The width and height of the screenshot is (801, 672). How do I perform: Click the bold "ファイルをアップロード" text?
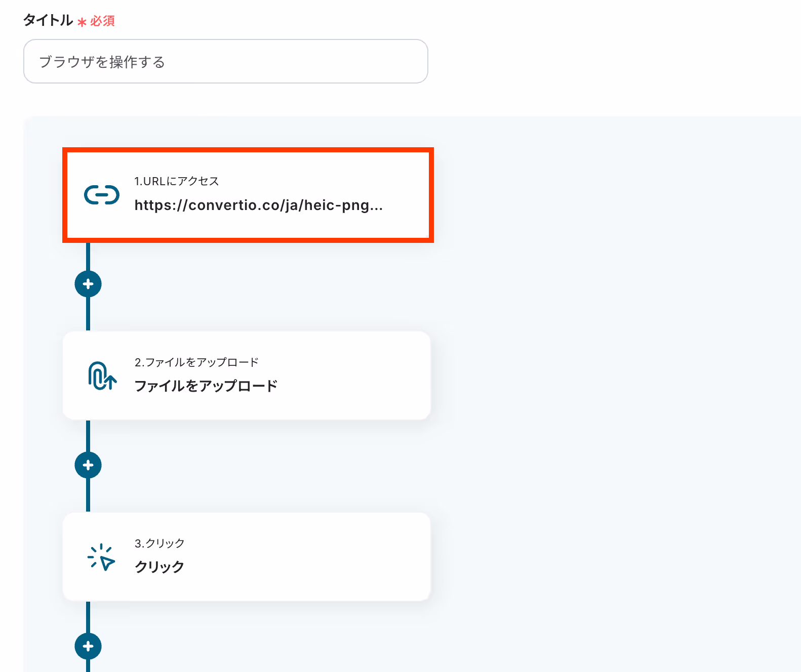pyautogui.click(x=206, y=386)
